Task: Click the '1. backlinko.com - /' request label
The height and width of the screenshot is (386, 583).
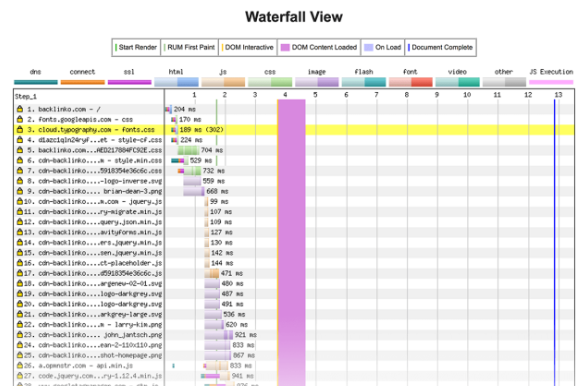Action: coord(64,109)
